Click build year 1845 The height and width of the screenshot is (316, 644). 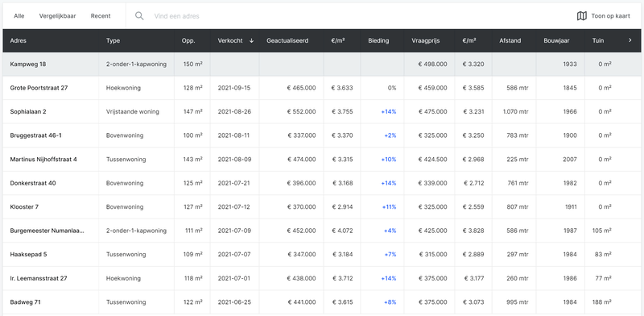click(570, 88)
